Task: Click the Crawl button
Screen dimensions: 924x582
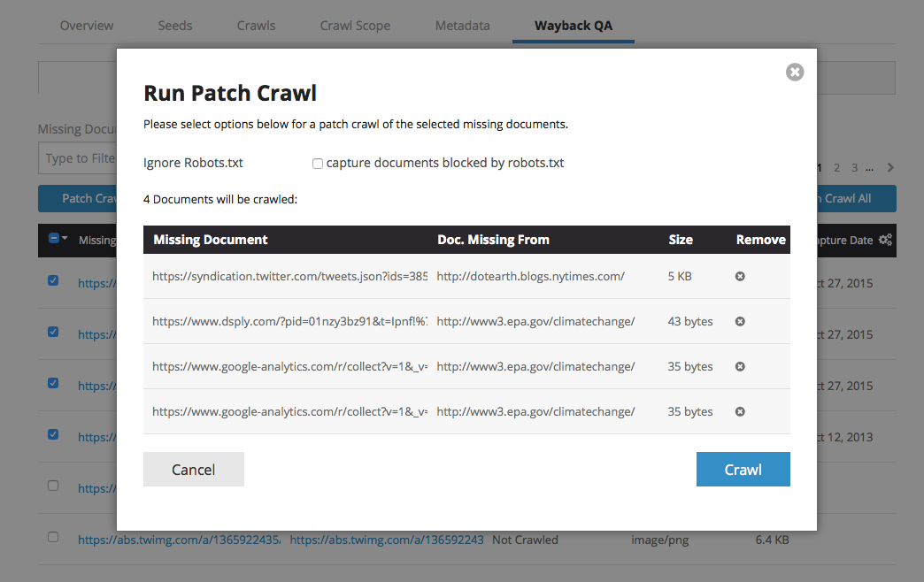Action: 743,470
